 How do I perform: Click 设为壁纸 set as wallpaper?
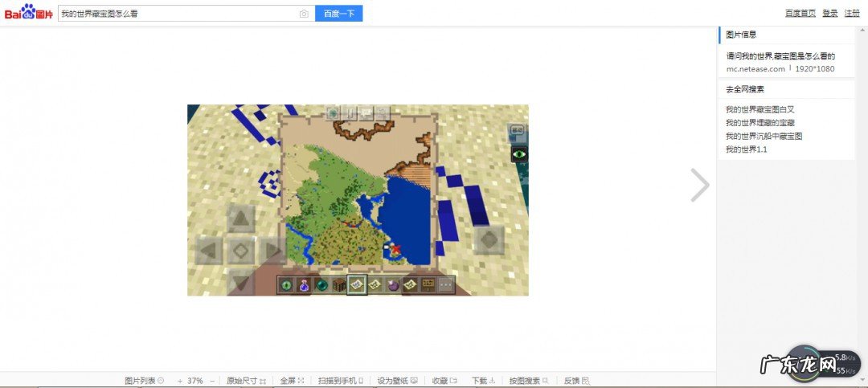[398, 381]
